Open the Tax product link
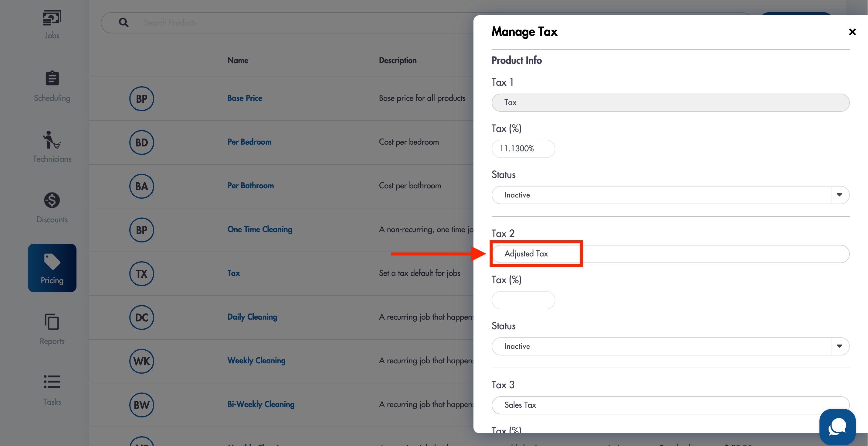Viewport: 868px width, 446px height. point(233,273)
